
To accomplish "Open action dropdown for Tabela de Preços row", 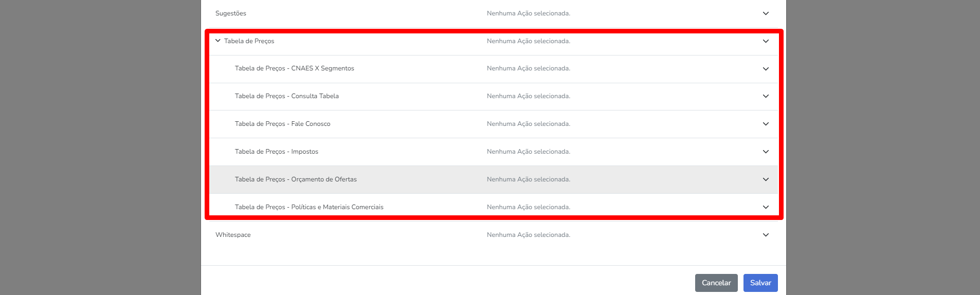I will coord(766,41).
